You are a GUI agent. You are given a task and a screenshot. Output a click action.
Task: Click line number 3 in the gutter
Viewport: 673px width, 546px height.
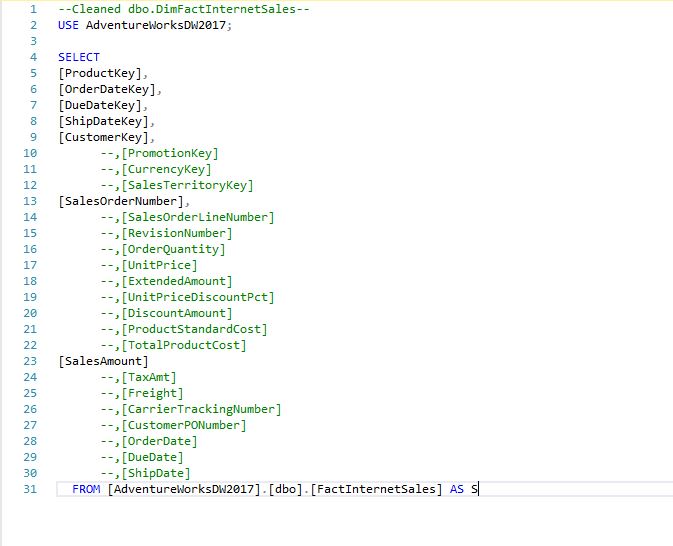click(x=33, y=41)
